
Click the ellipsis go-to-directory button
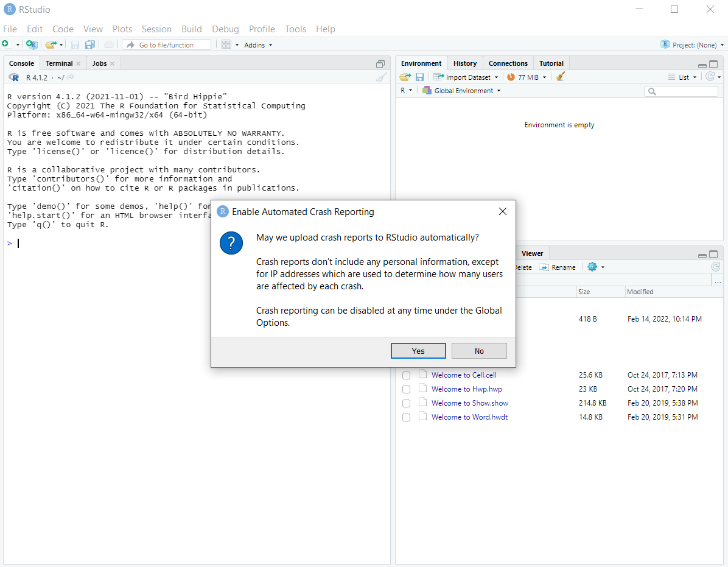(718, 281)
